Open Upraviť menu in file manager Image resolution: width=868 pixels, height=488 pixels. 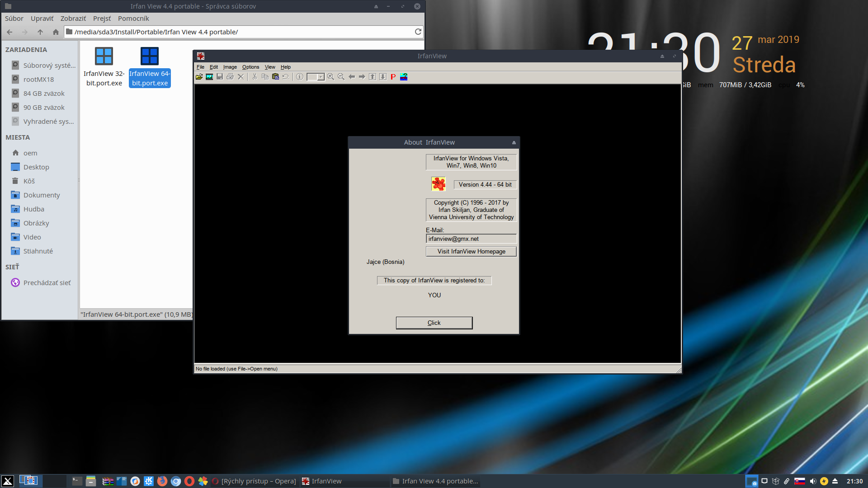(x=42, y=19)
